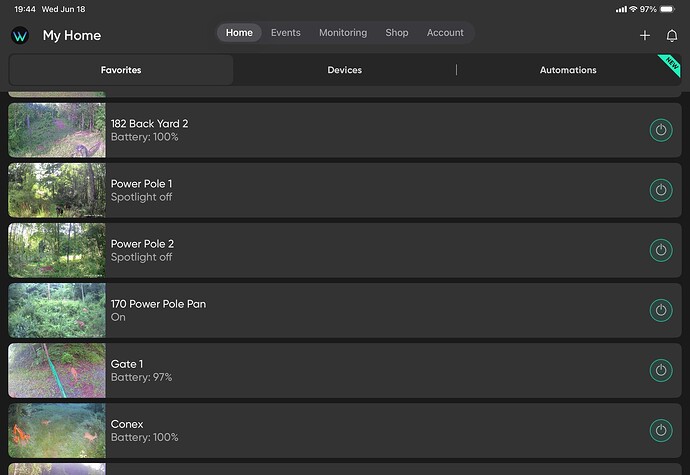Open notifications bell icon

(672, 35)
